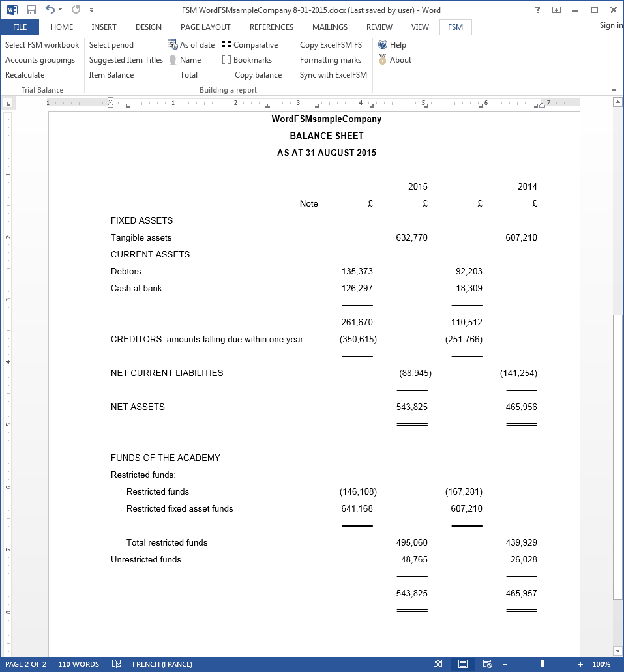Screen dimensions: 624x672
Task: Click the zoom slider handle
Action: [x=542, y=664]
